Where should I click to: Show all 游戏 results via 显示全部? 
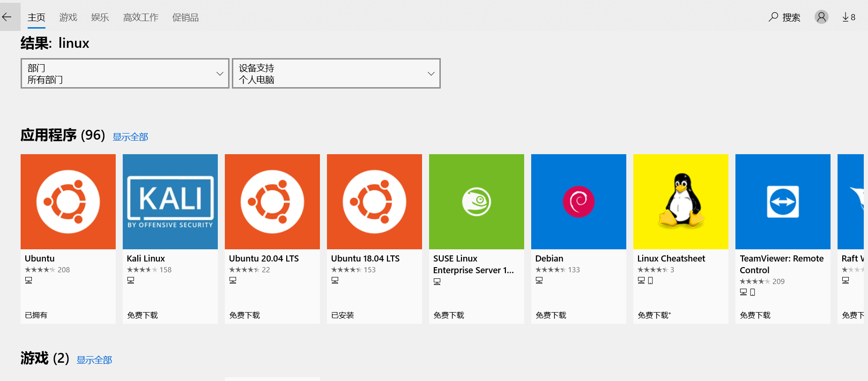pos(94,360)
